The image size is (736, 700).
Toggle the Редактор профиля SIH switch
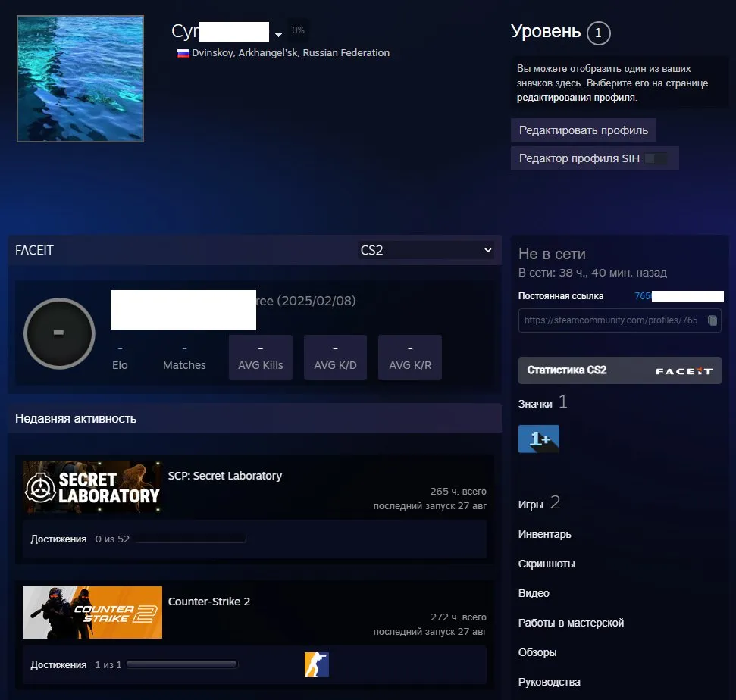click(x=656, y=158)
